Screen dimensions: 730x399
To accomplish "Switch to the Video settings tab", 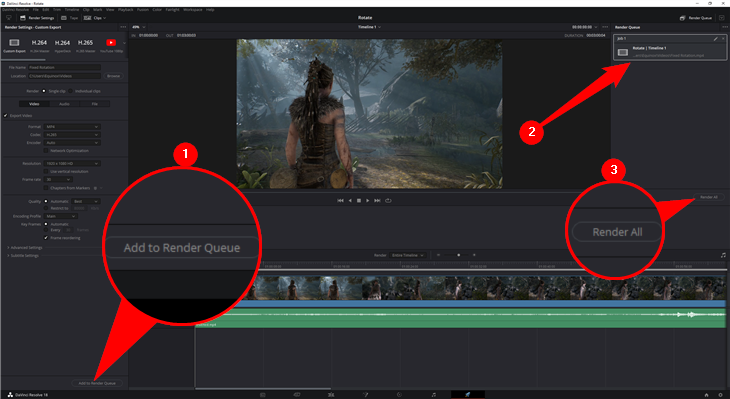I will (34, 104).
